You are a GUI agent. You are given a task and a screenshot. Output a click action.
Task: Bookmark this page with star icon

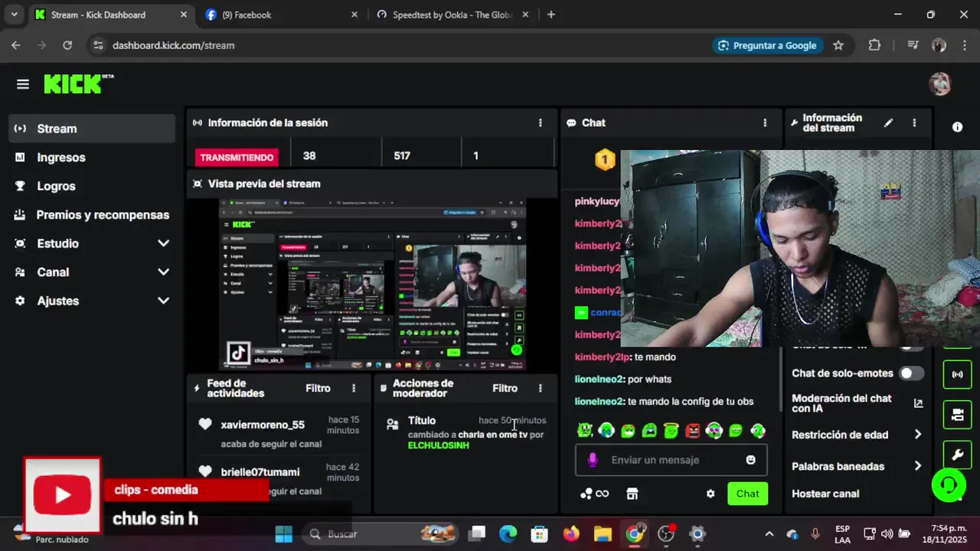(838, 45)
